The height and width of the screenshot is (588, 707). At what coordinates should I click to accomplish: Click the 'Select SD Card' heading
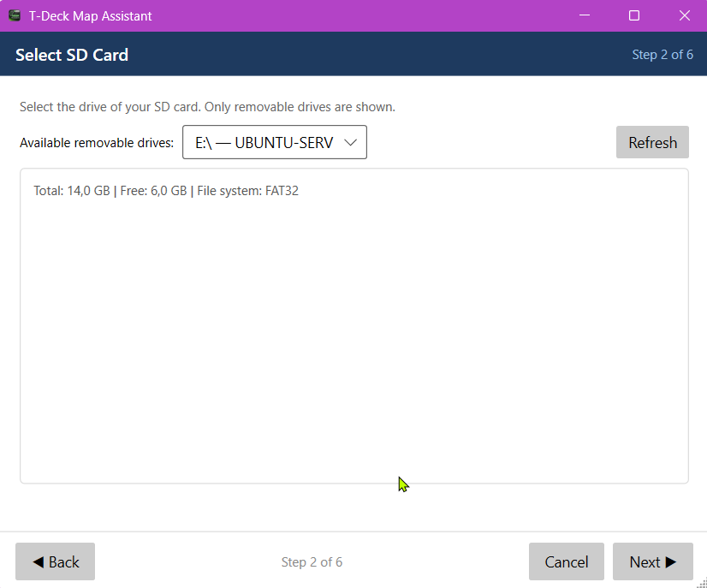point(72,55)
